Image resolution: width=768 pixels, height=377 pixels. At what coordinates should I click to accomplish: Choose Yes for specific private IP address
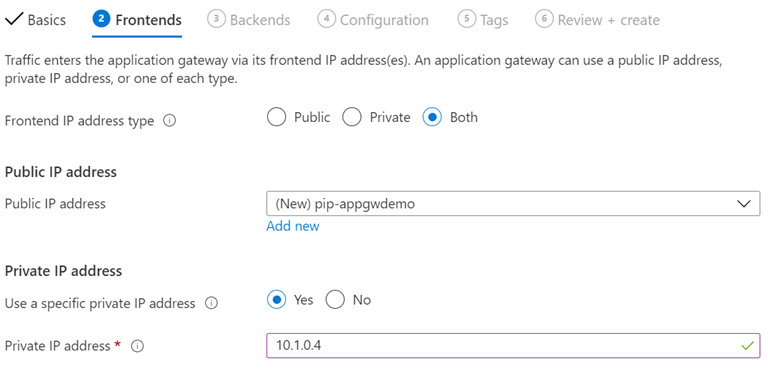tap(277, 300)
